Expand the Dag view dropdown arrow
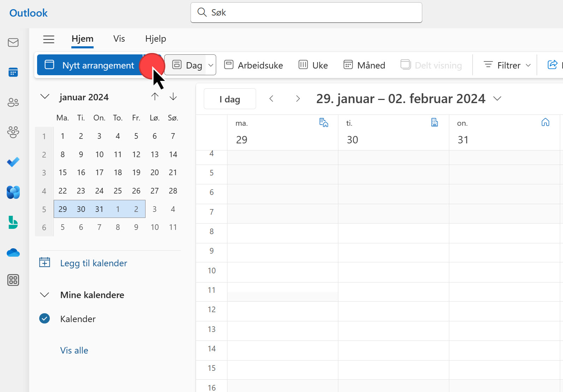Screen dimensions: 563x392 (x=211, y=65)
